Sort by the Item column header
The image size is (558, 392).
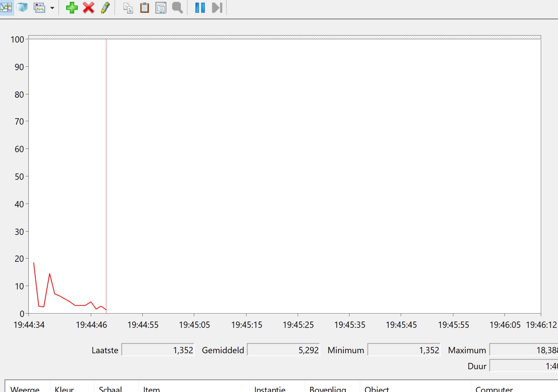152,389
